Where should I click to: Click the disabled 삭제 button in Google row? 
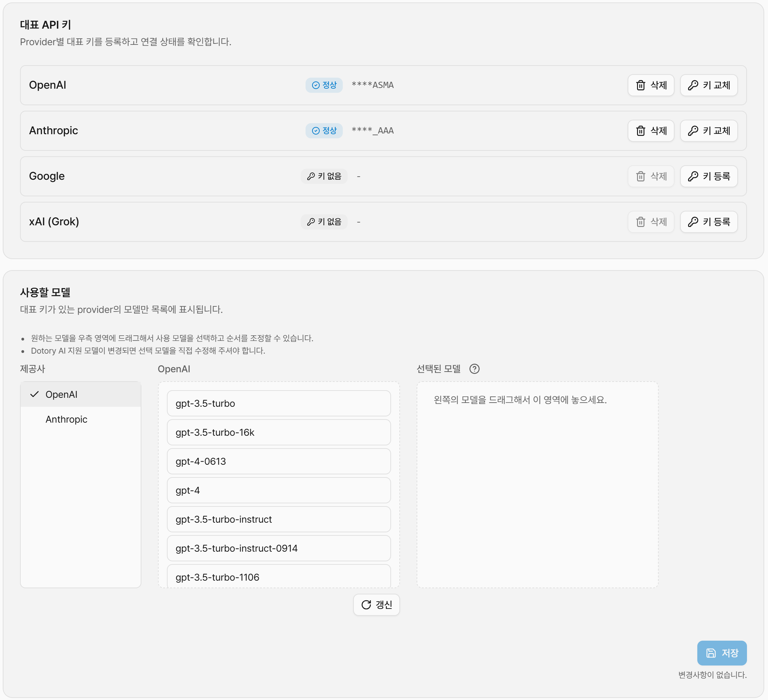click(651, 176)
